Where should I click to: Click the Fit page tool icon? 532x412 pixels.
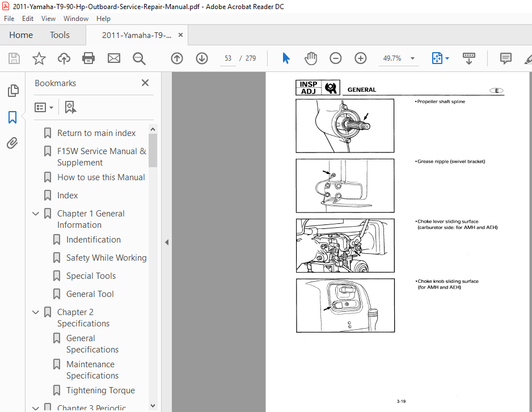coord(437,58)
